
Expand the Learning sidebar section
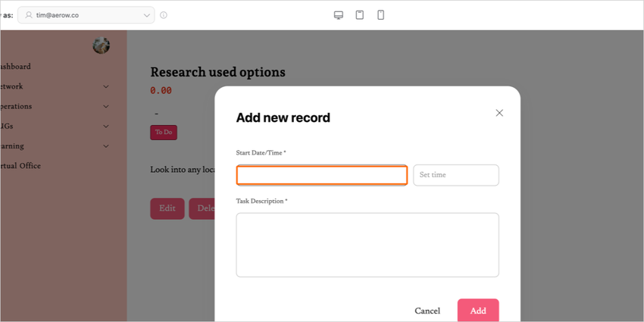106,145
